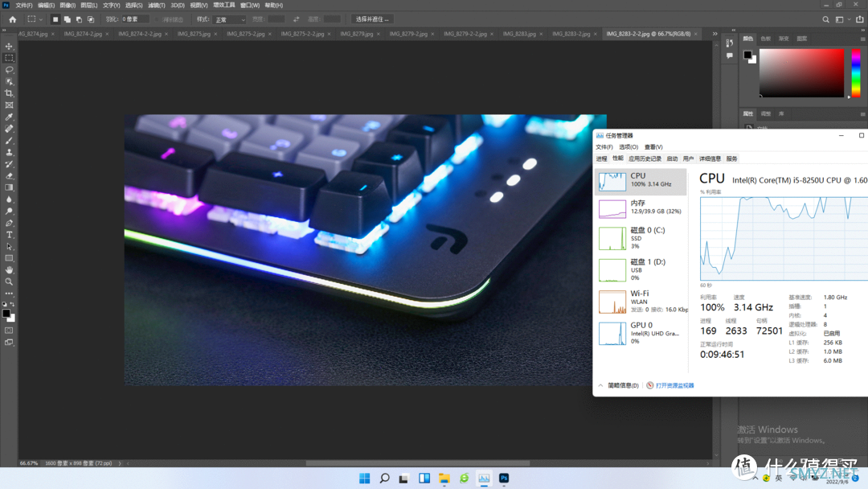Select the Clone Stamp tool
Image resolution: width=868 pixels, height=489 pixels.
coord(9,152)
